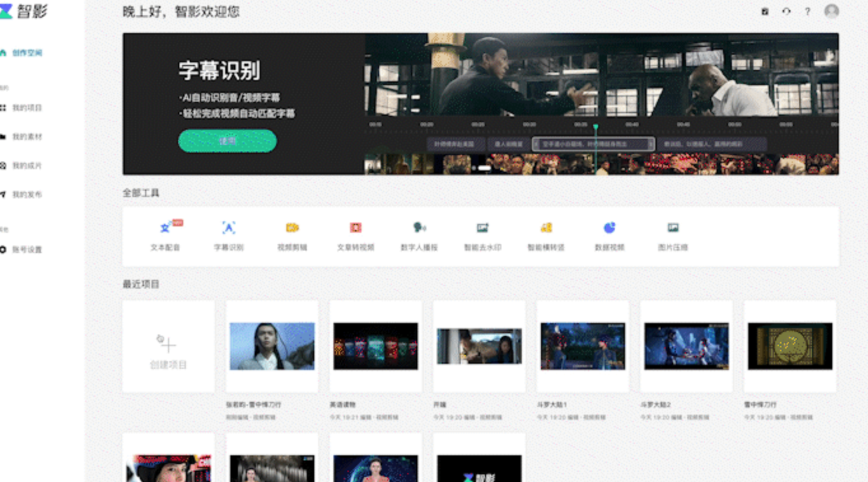The height and width of the screenshot is (482, 868).
Task: Open the 文本配音 tool
Action: [x=165, y=236]
